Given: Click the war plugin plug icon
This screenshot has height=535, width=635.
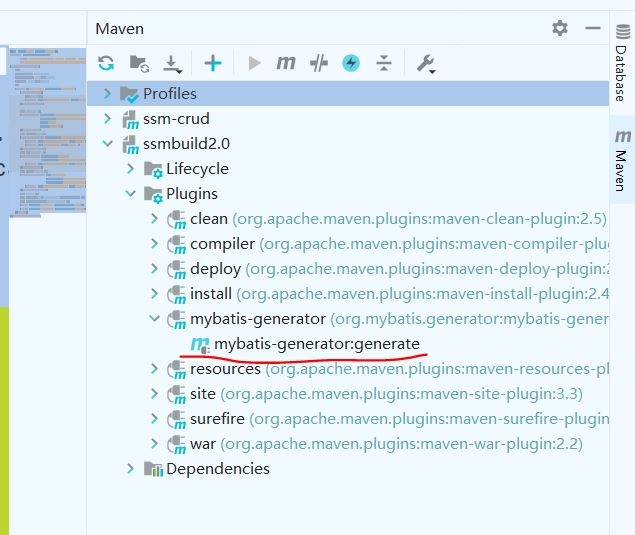Looking at the screenshot, I should [177, 445].
